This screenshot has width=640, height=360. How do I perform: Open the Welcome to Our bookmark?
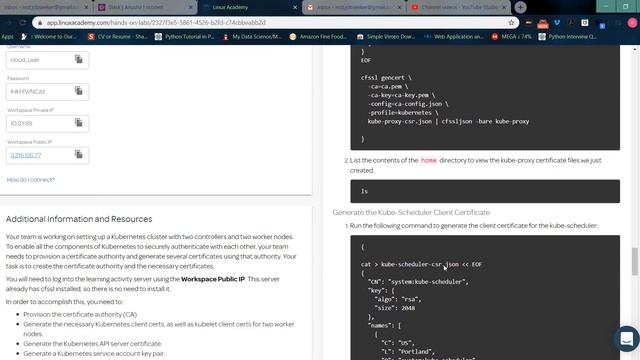[x=49, y=37]
